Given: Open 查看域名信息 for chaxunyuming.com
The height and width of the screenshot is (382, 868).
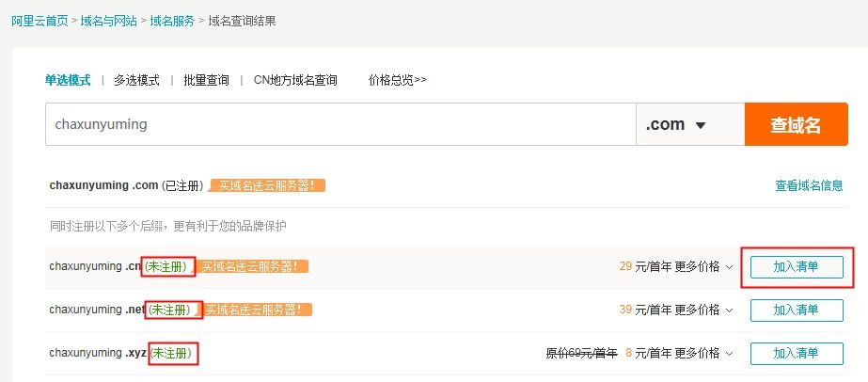Looking at the screenshot, I should click(x=809, y=185).
